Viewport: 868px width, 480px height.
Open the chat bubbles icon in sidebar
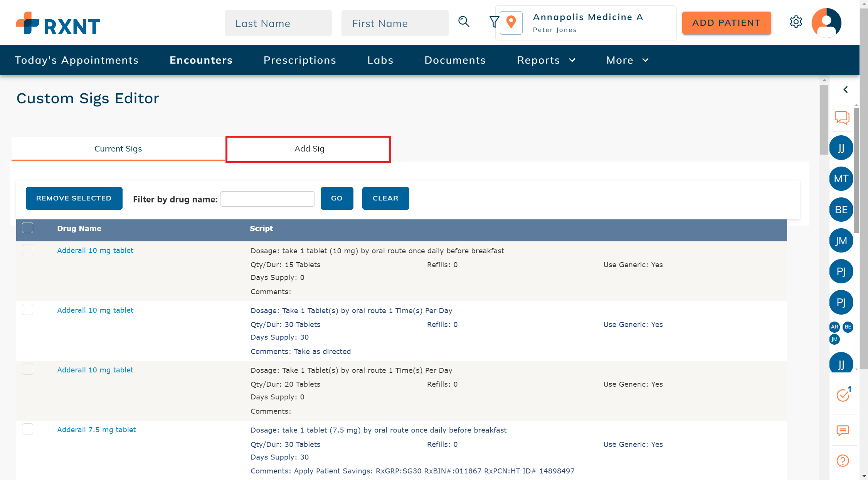coord(842,118)
